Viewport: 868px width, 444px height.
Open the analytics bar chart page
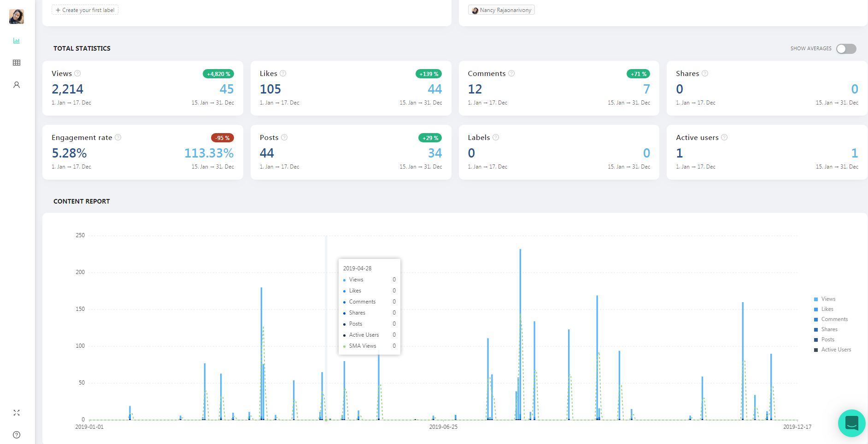coord(17,41)
